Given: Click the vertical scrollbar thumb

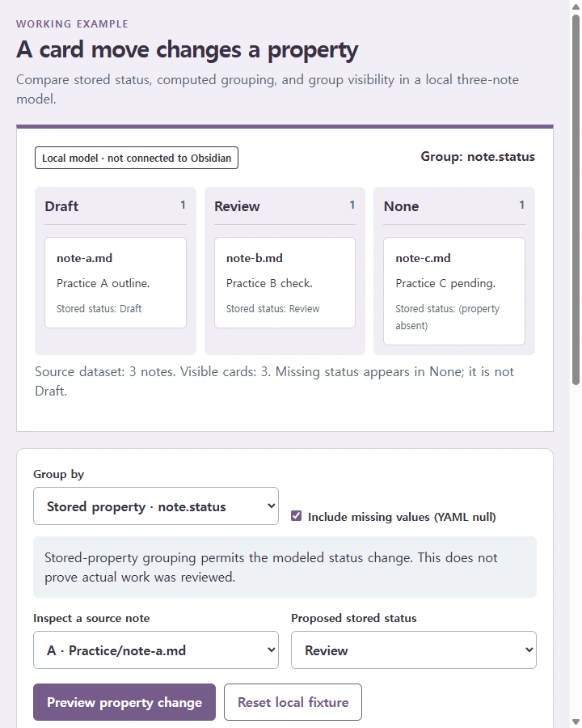Looking at the screenshot, I should (x=576, y=200).
